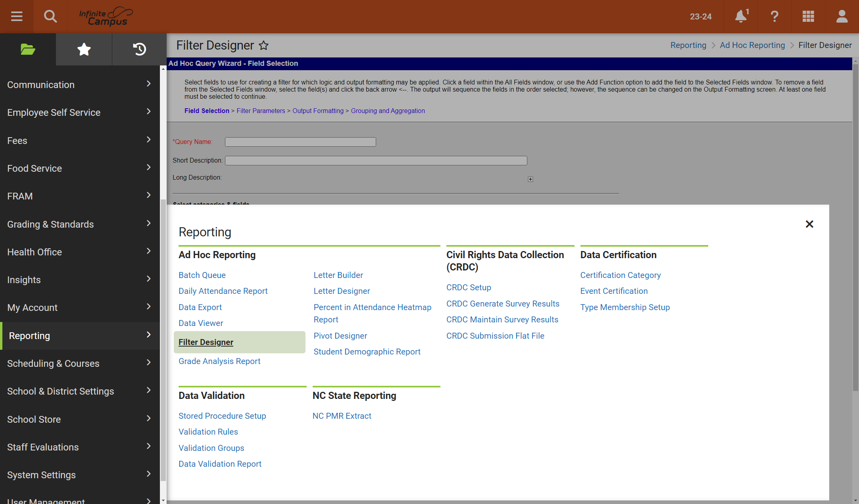This screenshot has width=859, height=504.
Task: Expand the Food Service menu
Action: click(x=80, y=168)
